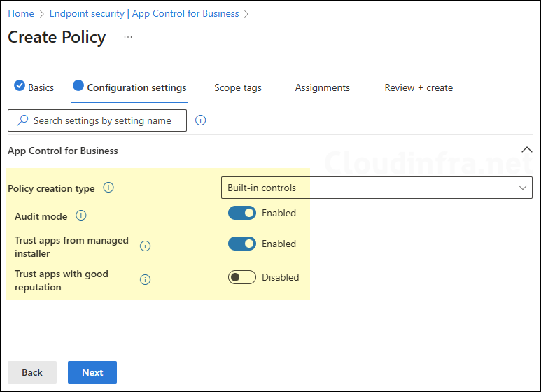Focus the Search settings by setting name field

tap(105, 120)
